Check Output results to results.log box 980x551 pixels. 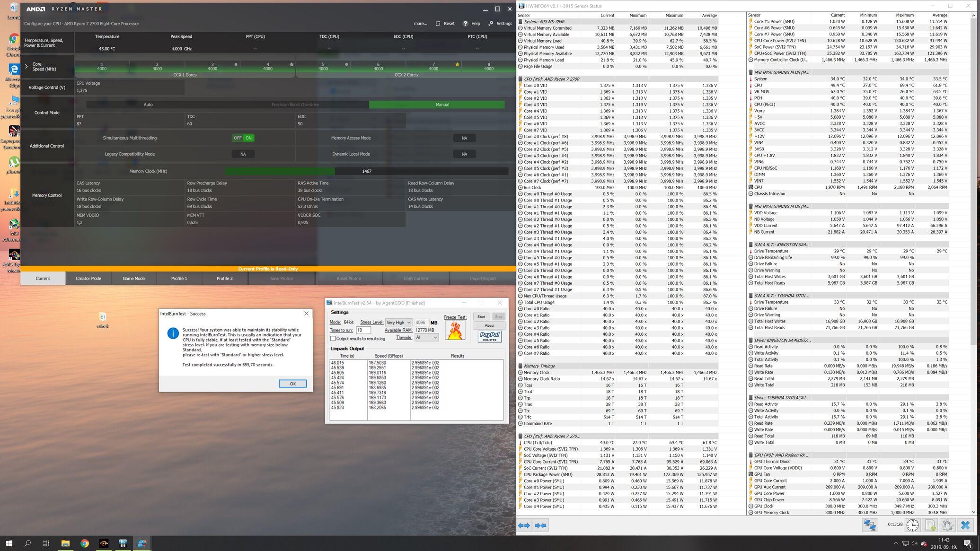click(x=333, y=339)
